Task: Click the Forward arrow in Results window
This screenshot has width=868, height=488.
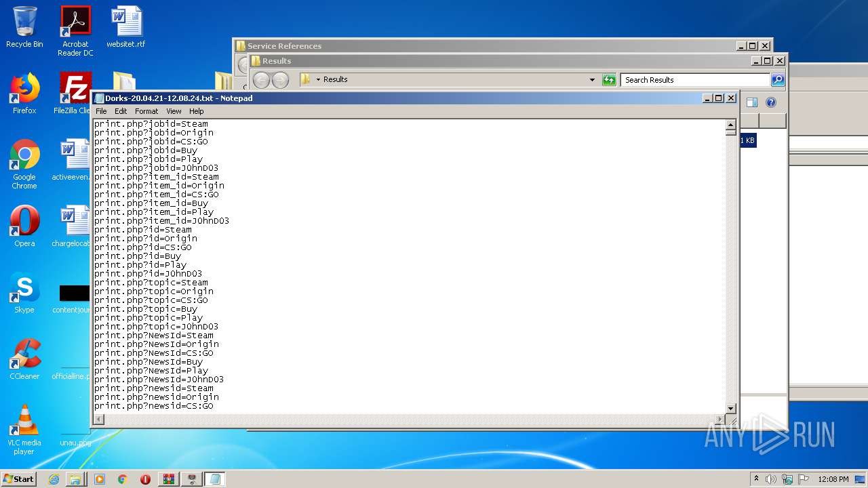Action: (x=280, y=80)
